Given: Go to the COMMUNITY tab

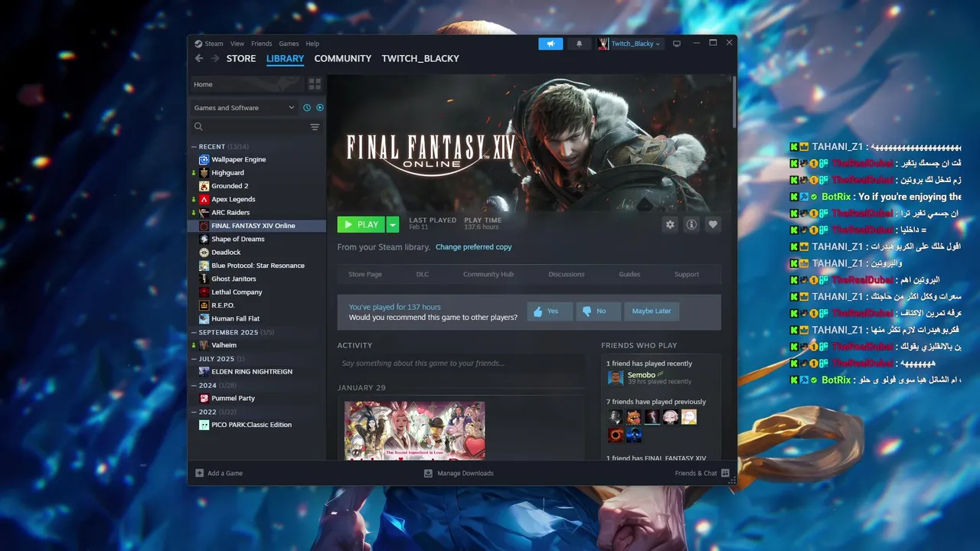Looking at the screenshot, I should click(x=343, y=58).
